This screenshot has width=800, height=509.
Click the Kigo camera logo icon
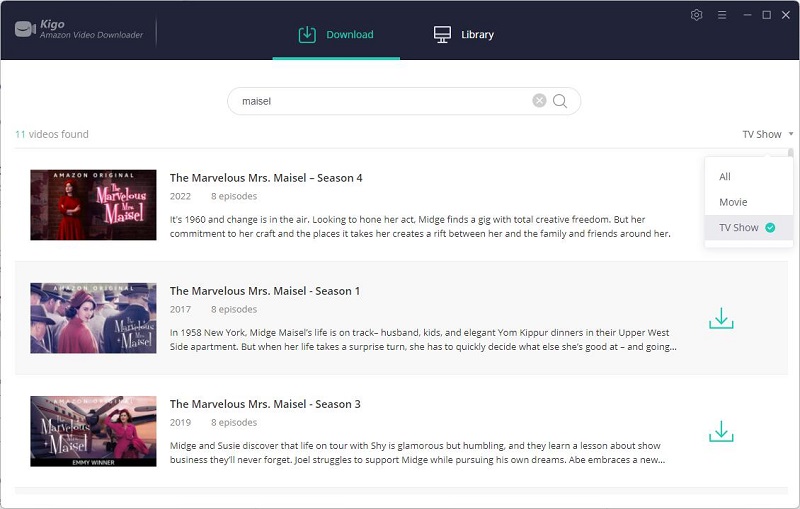tap(25, 29)
